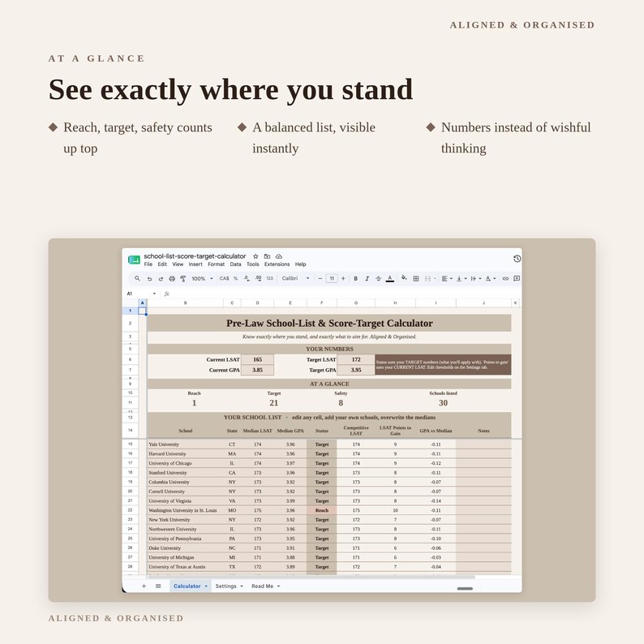Screen dimensions: 644x644
Task: Click Add sheet plus button
Action: [144, 586]
